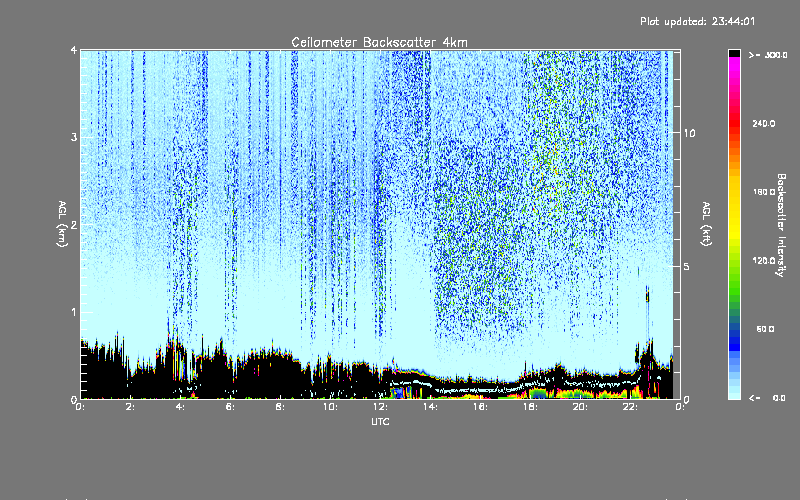Click the '8:' UTC time tick label

click(280, 407)
